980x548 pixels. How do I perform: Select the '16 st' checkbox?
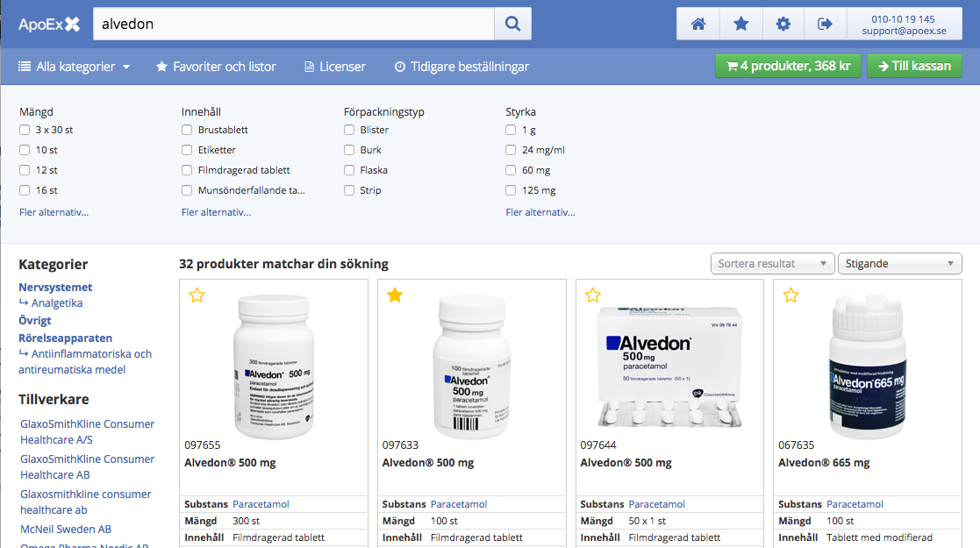[x=25, y=190]
